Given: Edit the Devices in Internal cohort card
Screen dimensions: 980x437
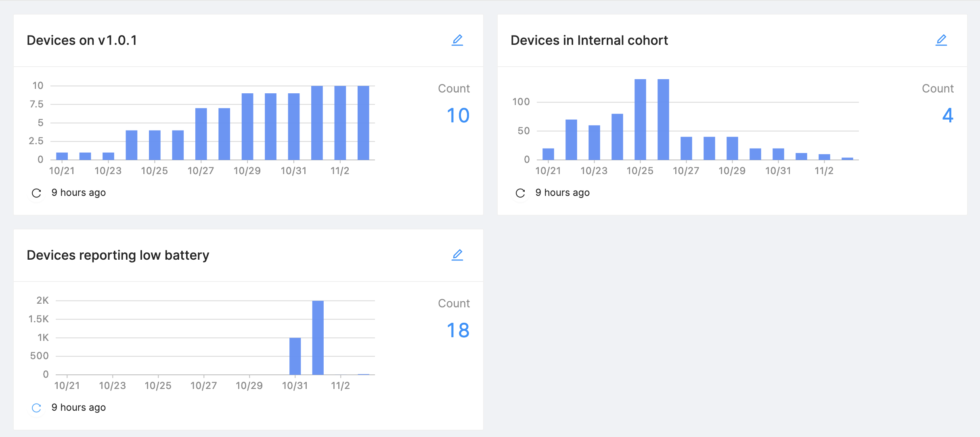Looking at the screenshot, I should click(x=941, y=40).
